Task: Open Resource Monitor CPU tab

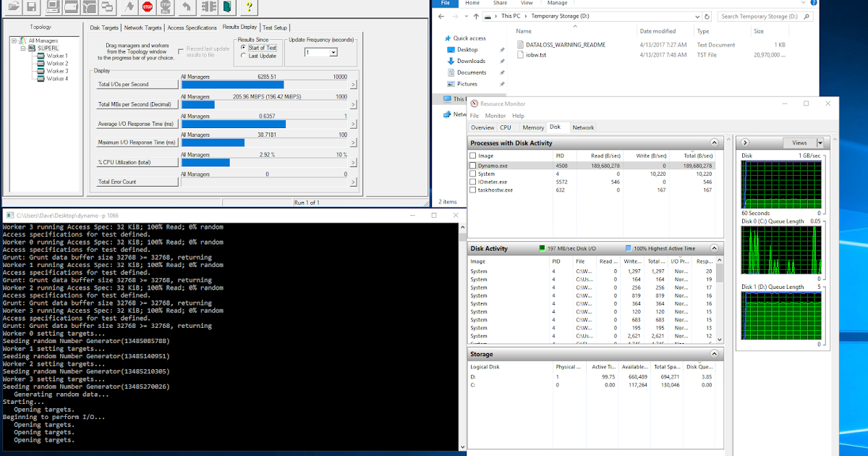Action: pos(506,127)
